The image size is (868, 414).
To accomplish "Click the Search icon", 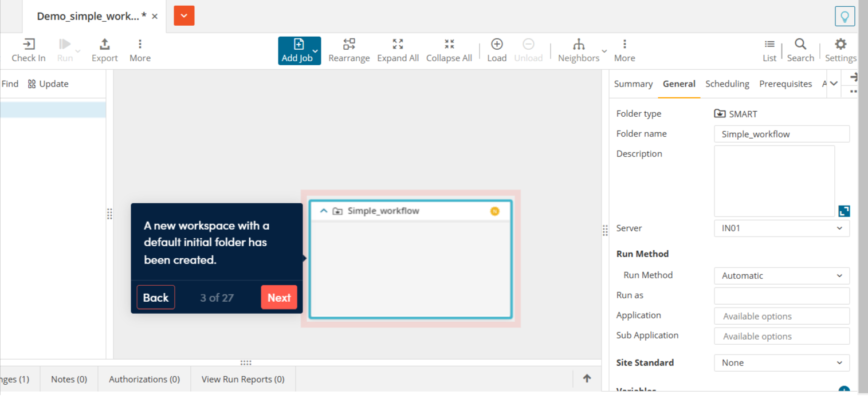I will [800, 49].
